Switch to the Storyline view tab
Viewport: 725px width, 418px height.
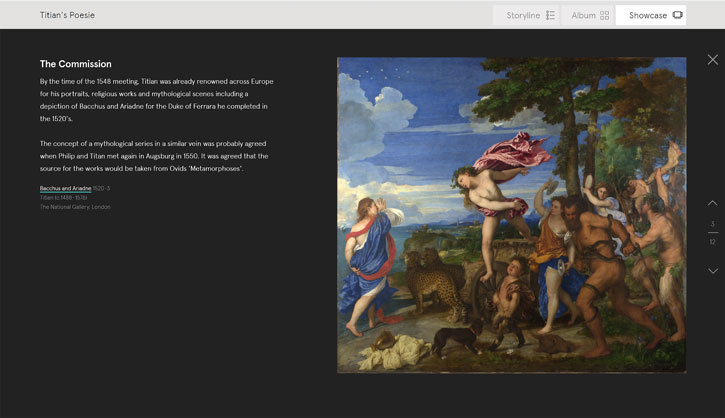click(x=526, y=15)
